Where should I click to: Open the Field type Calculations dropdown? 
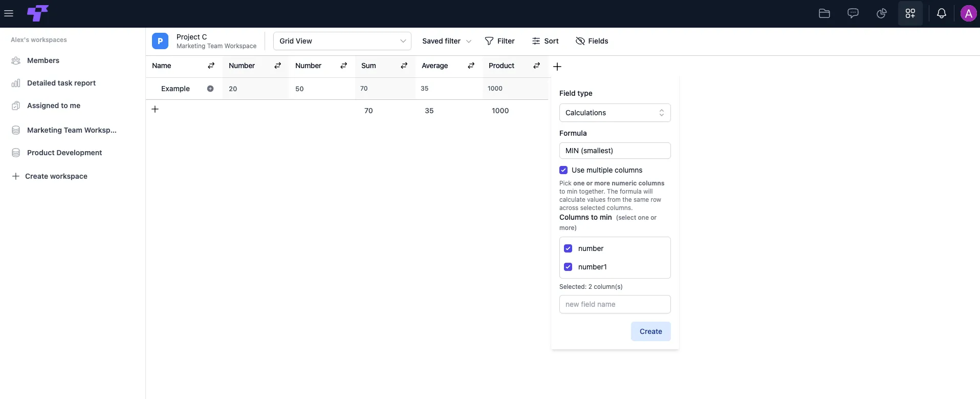(x=615, y=113)
